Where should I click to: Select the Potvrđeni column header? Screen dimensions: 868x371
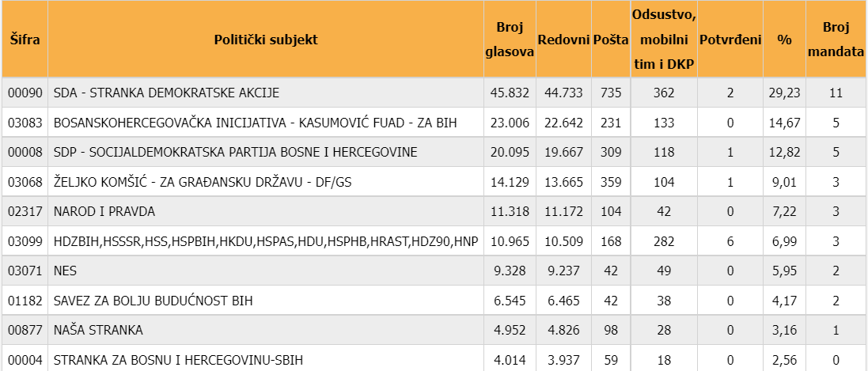tap(730, 39)
